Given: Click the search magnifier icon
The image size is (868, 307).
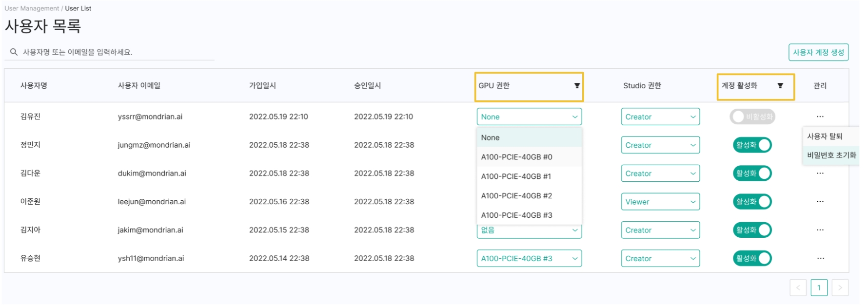Looking at the screenshot, I should click(14, 52).
